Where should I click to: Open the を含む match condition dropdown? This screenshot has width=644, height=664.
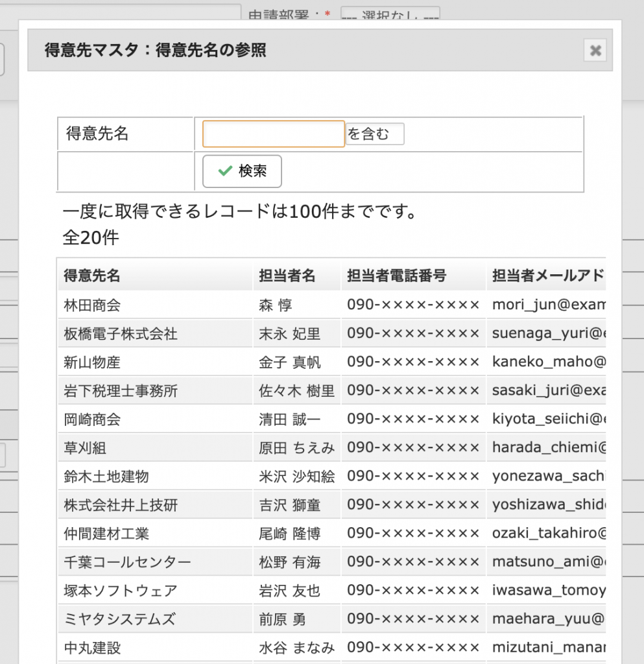click(375, 134)
